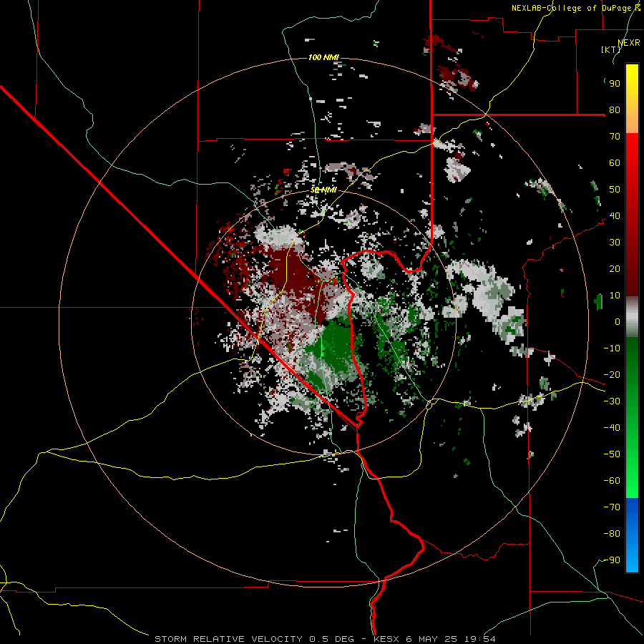Click the 19:54 timestamp in caption

(479, 639)
